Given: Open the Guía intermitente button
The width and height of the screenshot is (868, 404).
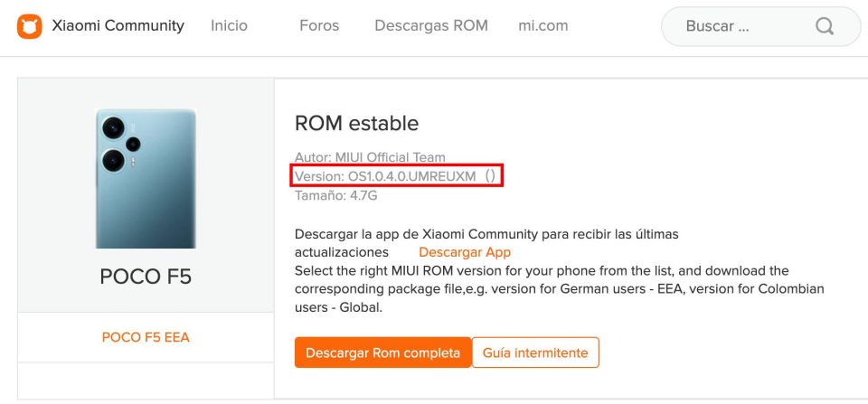Looking at the screenshot, I should [535, 352].
